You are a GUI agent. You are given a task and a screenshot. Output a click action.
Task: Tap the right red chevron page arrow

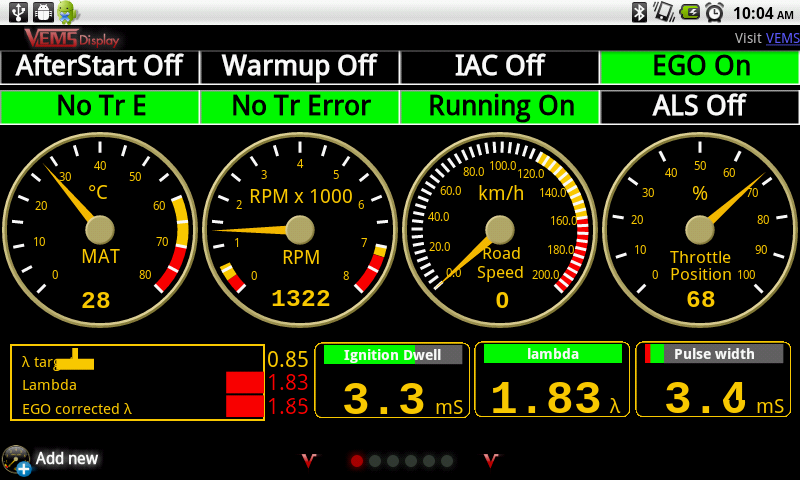tap(491, 460)
